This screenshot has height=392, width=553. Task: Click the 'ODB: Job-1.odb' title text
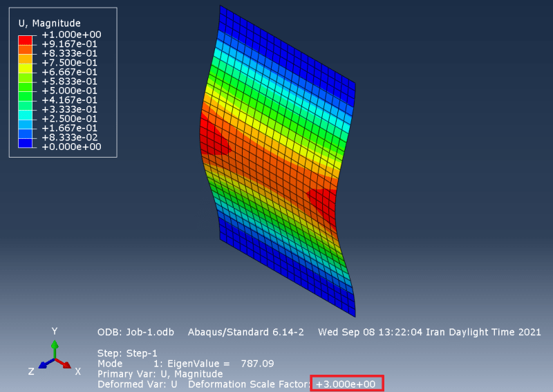tap(135, 333)
